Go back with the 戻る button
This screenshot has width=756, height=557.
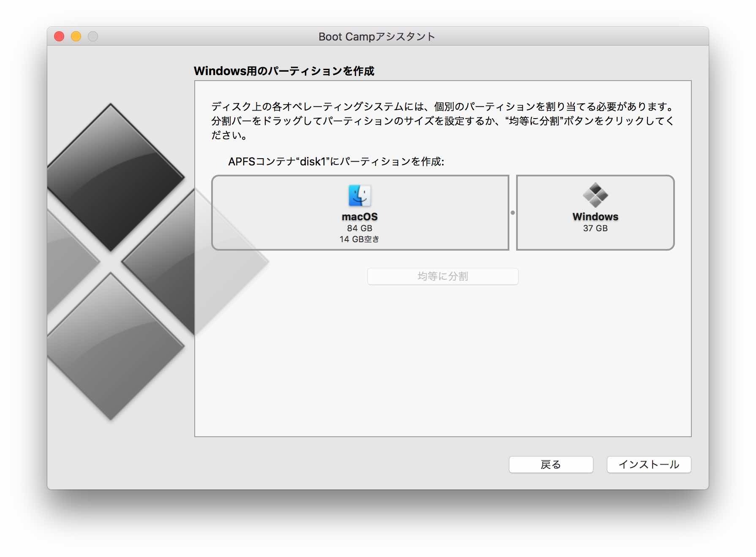point(551,465)
